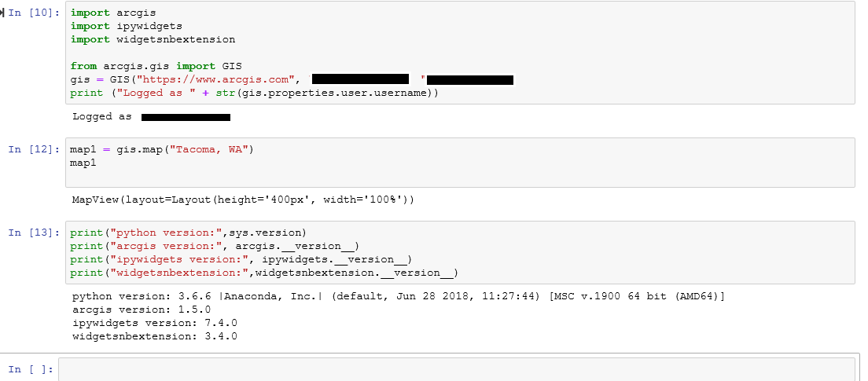Click the print "arcgis version:" code line
868x381 pixels.
213,246
